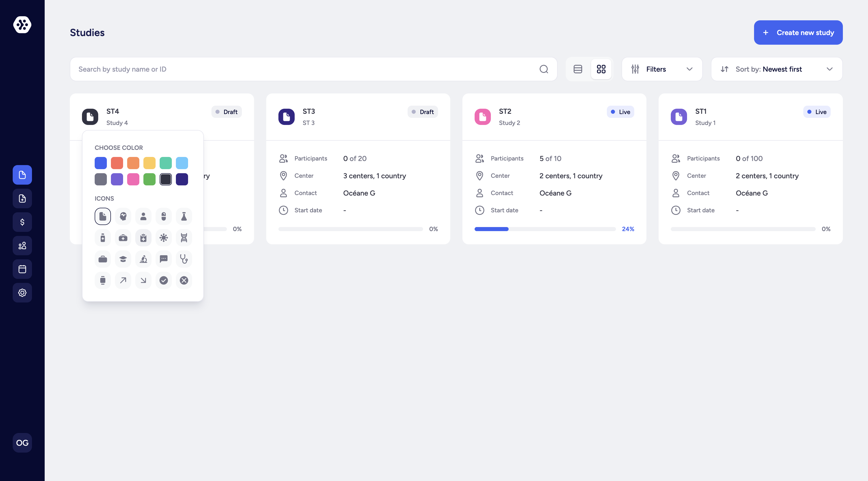This screenshot has height=481, width=868.
Task: Choose the stethoscope icon
Action: pos(184,259)
